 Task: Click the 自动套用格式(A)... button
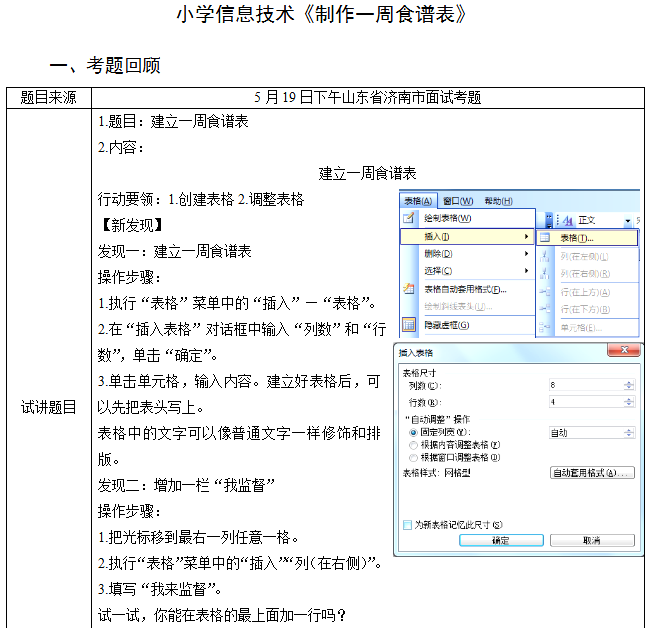(x=592, y=472)
